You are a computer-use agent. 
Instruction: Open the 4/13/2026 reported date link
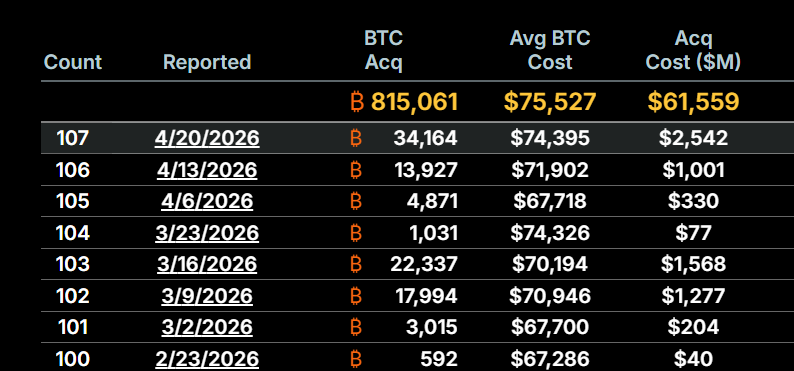[207, 170]
